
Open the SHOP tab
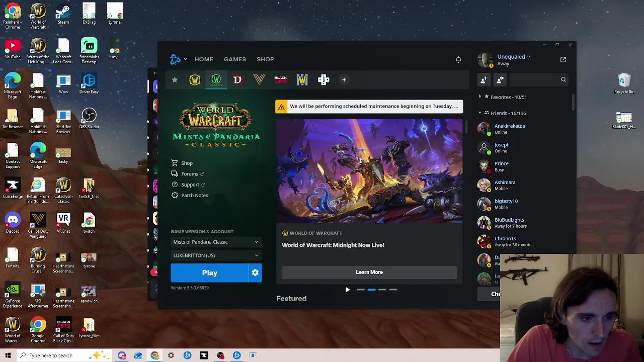point(265,59)
